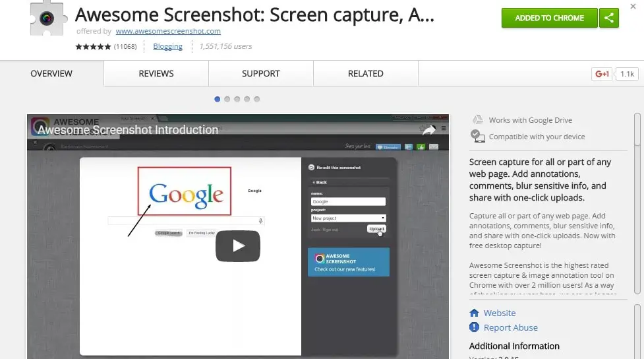
Task: Click the Awesome Screenshot Introduction video title
Action: coord(128,130)
